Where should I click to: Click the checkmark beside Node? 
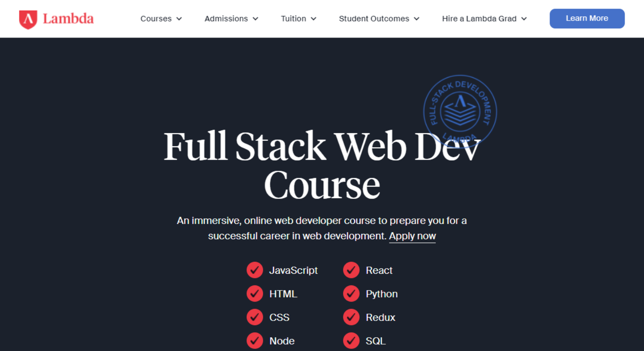point(255,340)
